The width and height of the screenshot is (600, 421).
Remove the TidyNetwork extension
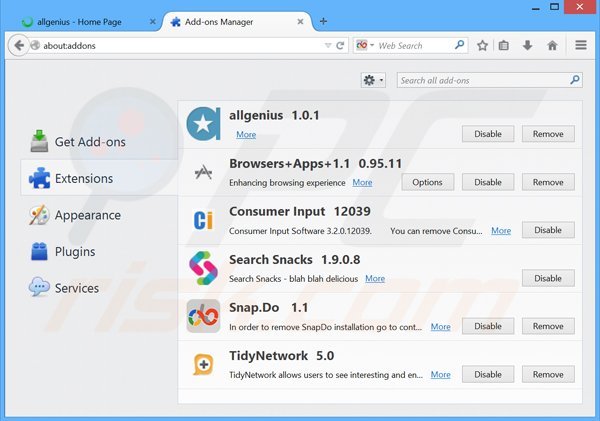tap(548, 374)
